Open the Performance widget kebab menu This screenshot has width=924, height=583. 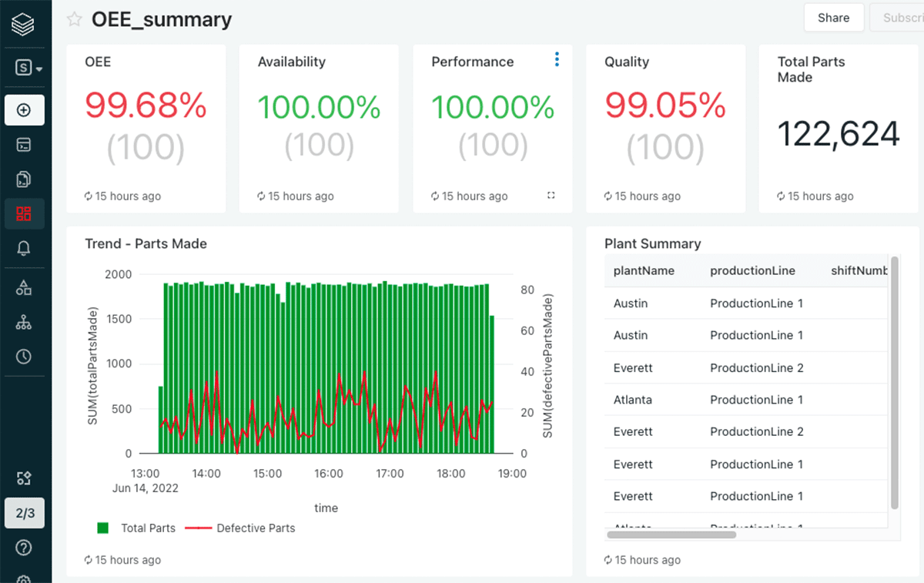[x=557, y=60]
